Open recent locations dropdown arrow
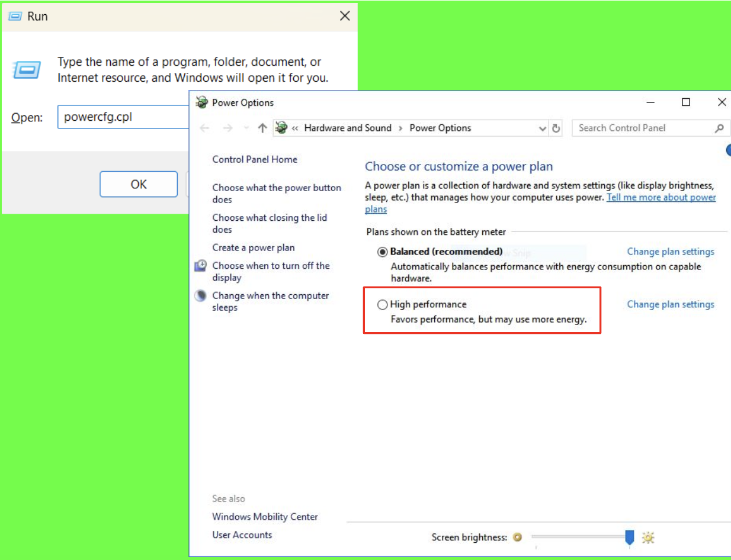Image resolution: width=731 pixels, height=560 pixels. coord(246,128)
